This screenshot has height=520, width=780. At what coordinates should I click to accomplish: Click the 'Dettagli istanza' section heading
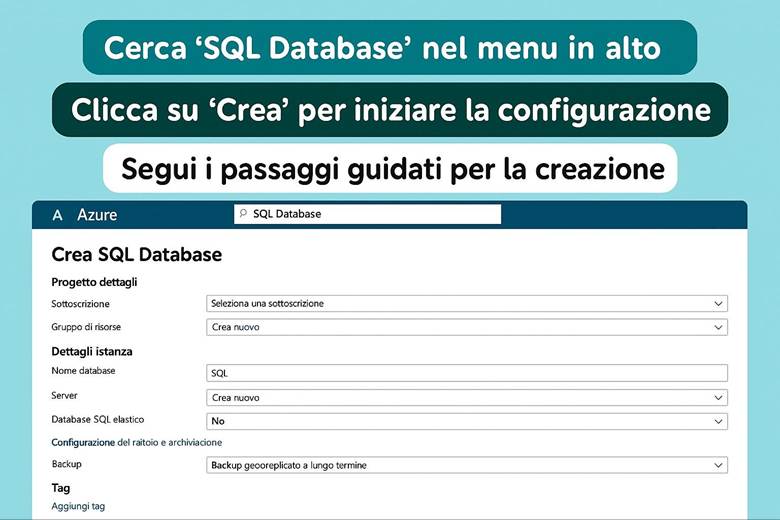[92, 351]
